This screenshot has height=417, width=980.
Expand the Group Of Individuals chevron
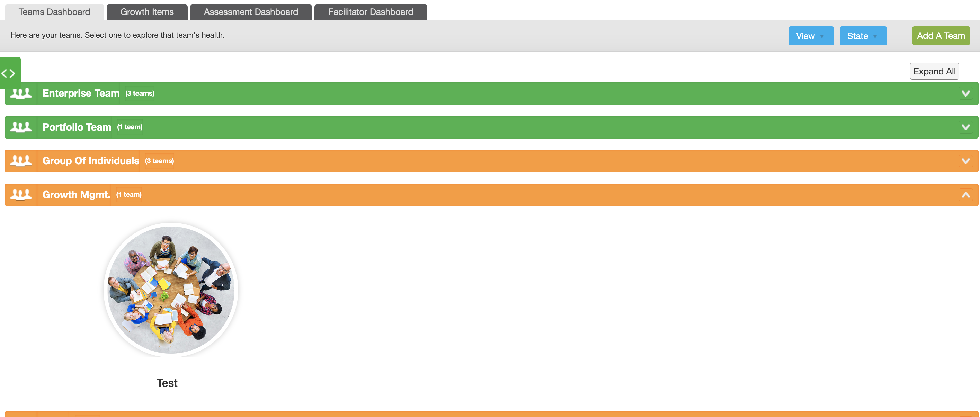point(965,161)
